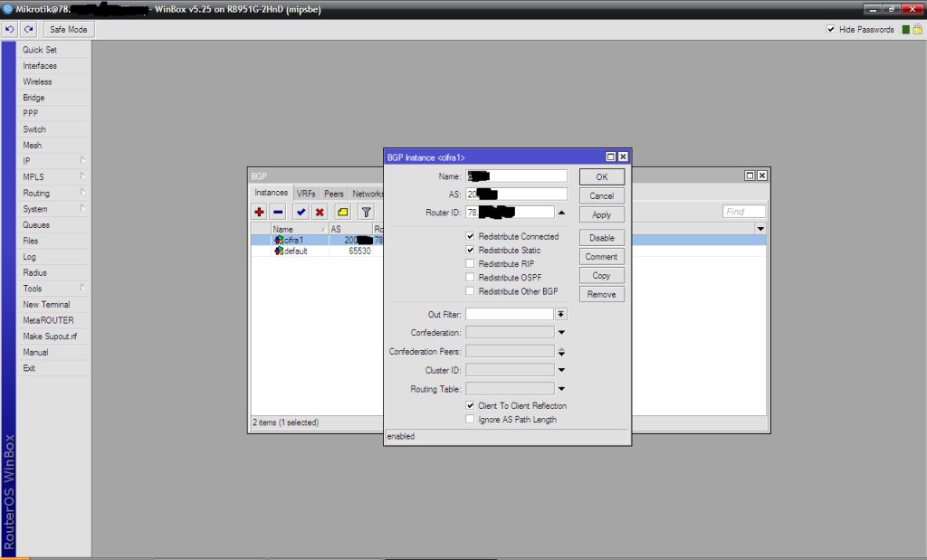Screen dimensions: 927x560
Task: Enable Ignore AS Path Length
Action: 470,419
